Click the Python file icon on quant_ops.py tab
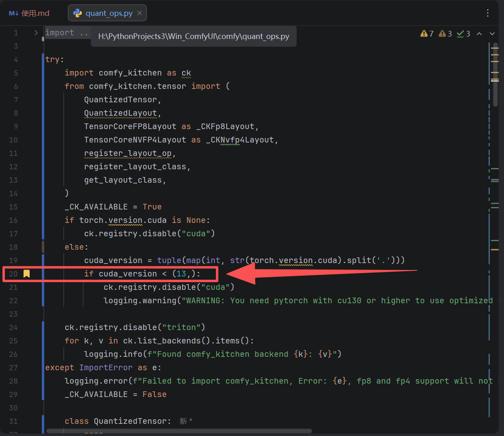 pos(78,13)
